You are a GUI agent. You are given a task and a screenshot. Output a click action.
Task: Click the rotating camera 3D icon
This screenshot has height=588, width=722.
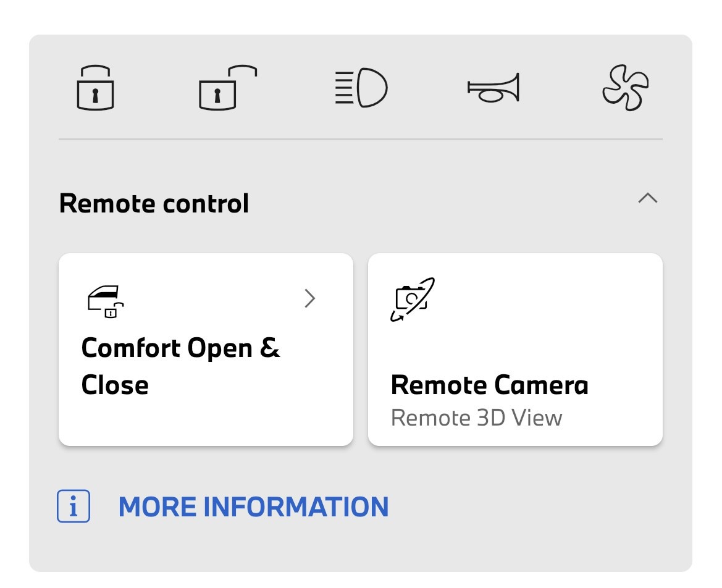tap(413, 300)
